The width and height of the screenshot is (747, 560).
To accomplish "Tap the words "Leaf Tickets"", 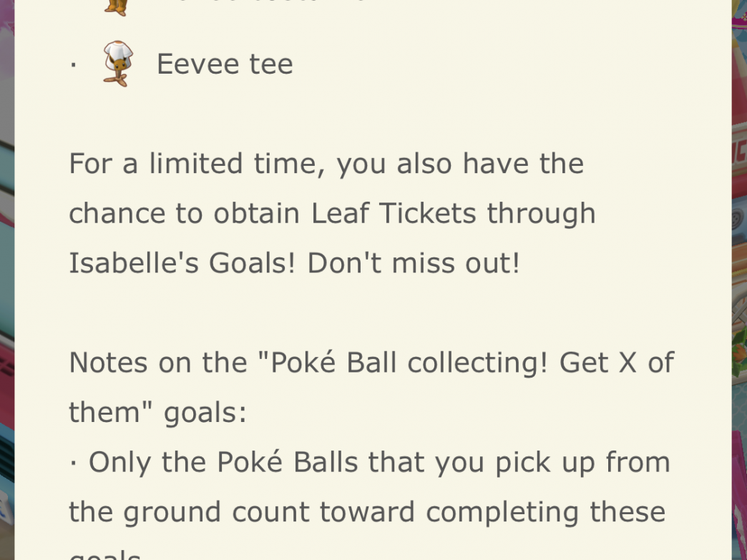I will [x=394, y=213].
